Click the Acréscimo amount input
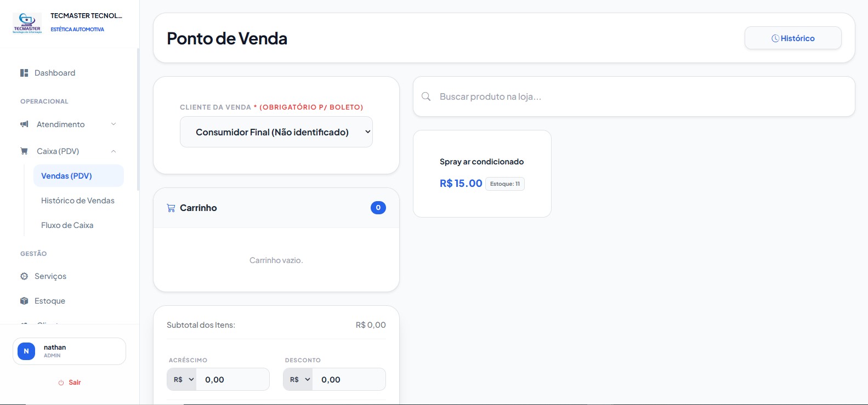Image resolution: width=868 pixels, height=405 pixels. tap(233, 379)
